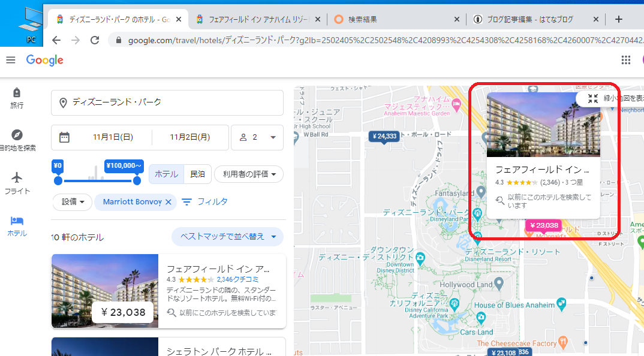Click the browser address bar URL
This screenshot has width=644, height=356.
pos(385,40)
